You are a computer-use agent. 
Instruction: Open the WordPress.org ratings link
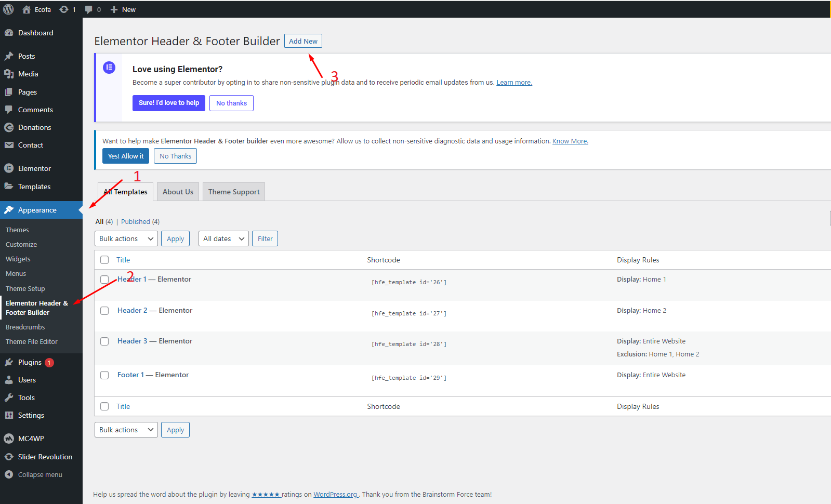coord(336,494)
